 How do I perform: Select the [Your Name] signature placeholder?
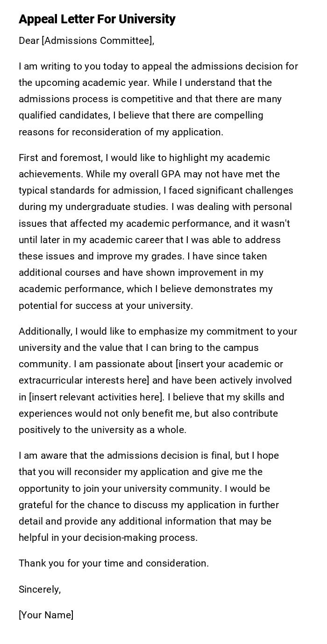46,615
